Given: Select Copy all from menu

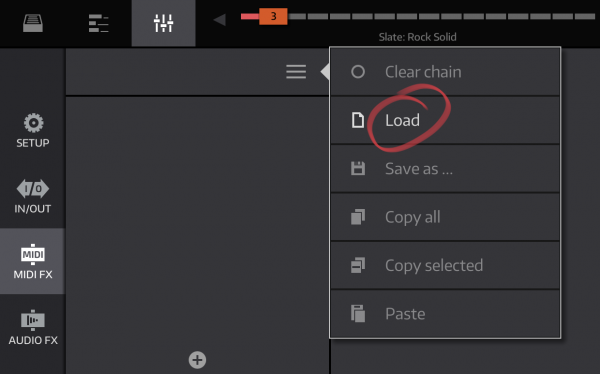Looking at the screenshot, I should coord(445,217).
